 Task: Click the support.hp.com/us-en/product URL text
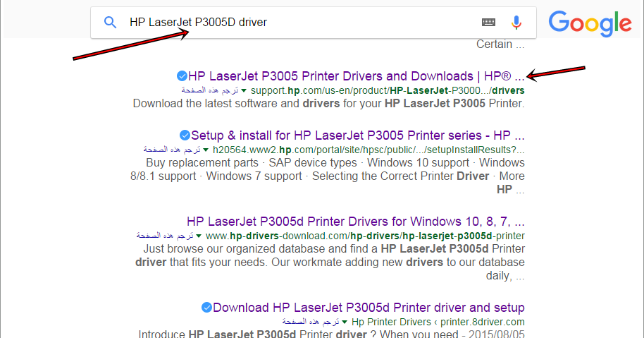(388, 90)
